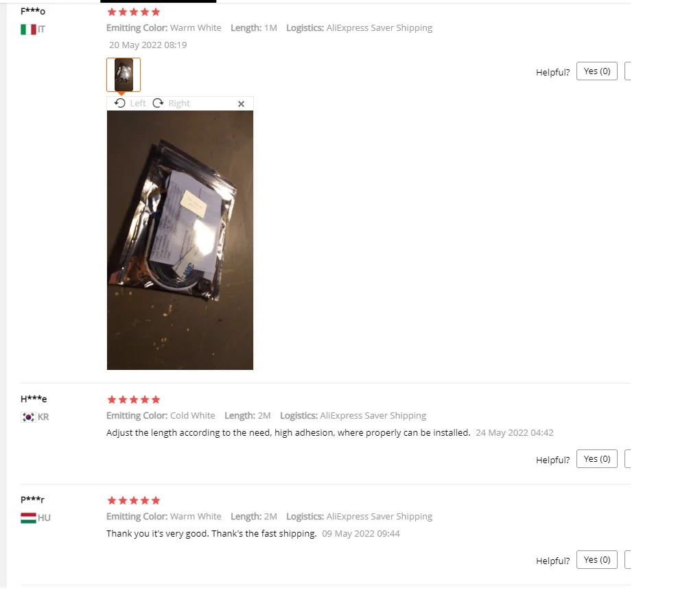Screen dimensions: 700x608
Task: Click the partially visible No button on P***r's review
Action: point(628,560)
